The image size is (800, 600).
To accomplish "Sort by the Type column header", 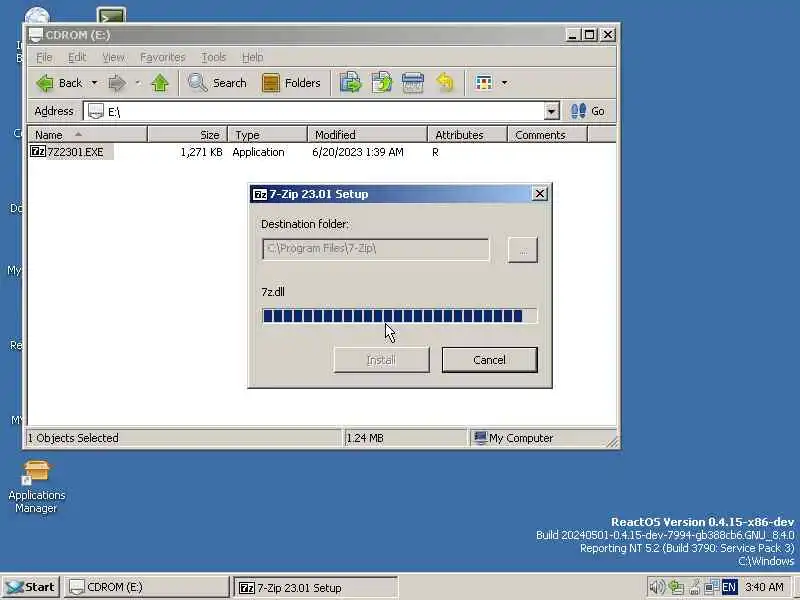I will pos(267,135).
